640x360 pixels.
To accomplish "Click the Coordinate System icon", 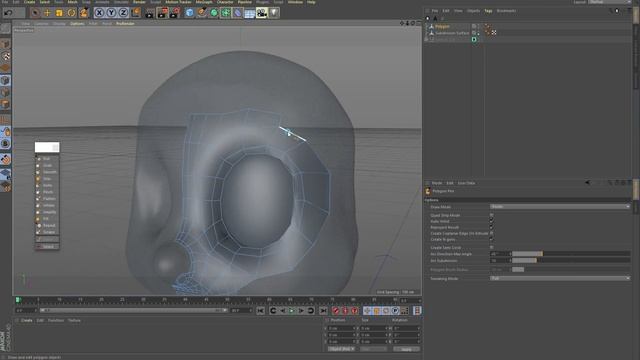I will (x=136, y=13).
